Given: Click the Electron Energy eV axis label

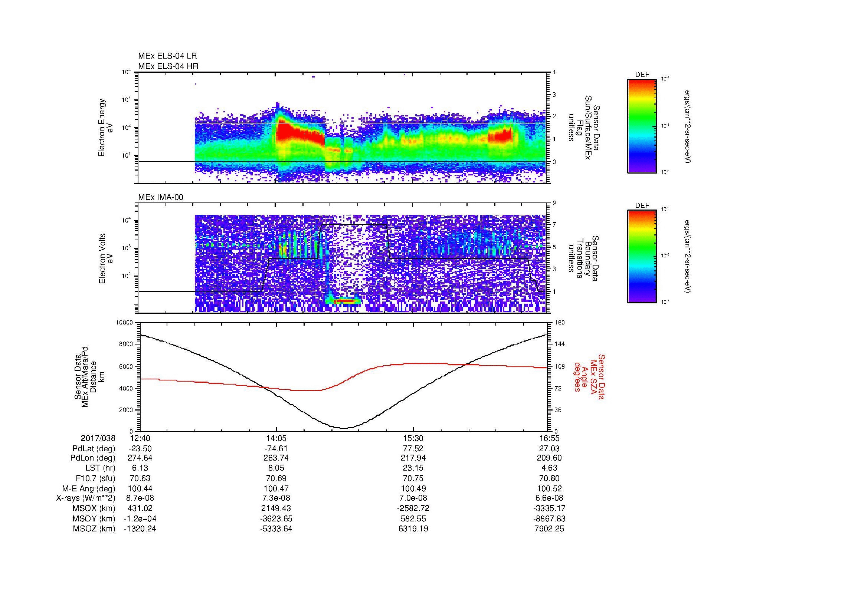Looking at the screenshot, I should coord(105,128).
